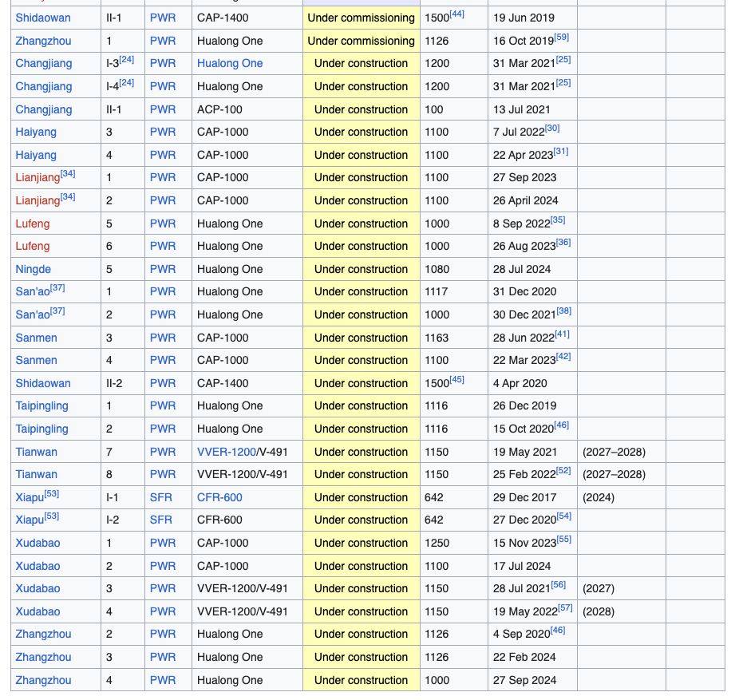Open Changjiang link in the I-3 row
The height and width of the screenshot is (700, 735).
tap(44, 63)
